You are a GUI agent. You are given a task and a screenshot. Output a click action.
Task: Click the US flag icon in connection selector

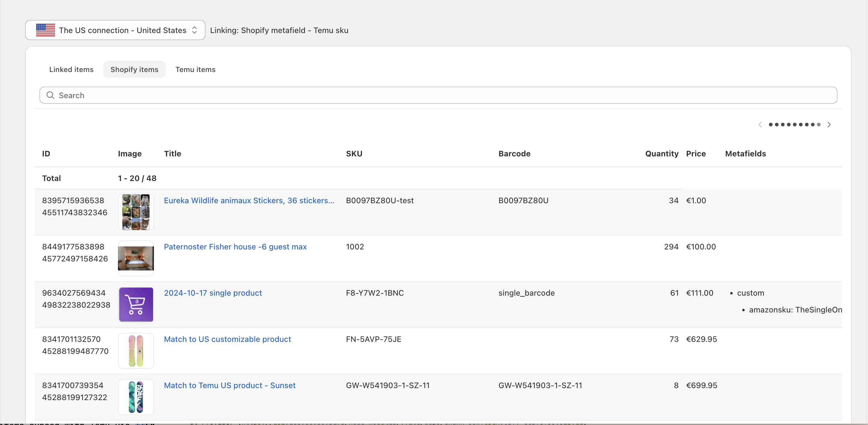[46, 30]
